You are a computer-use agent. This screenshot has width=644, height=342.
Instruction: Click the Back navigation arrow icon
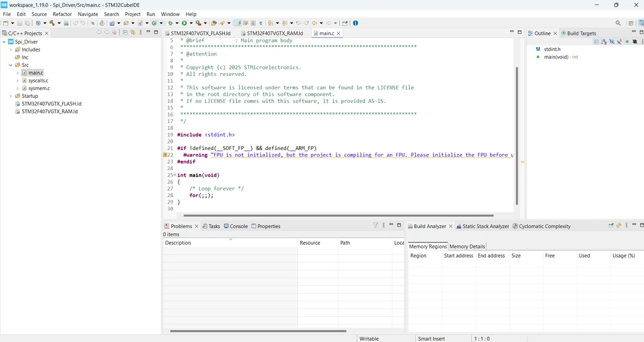coord(315,23)
